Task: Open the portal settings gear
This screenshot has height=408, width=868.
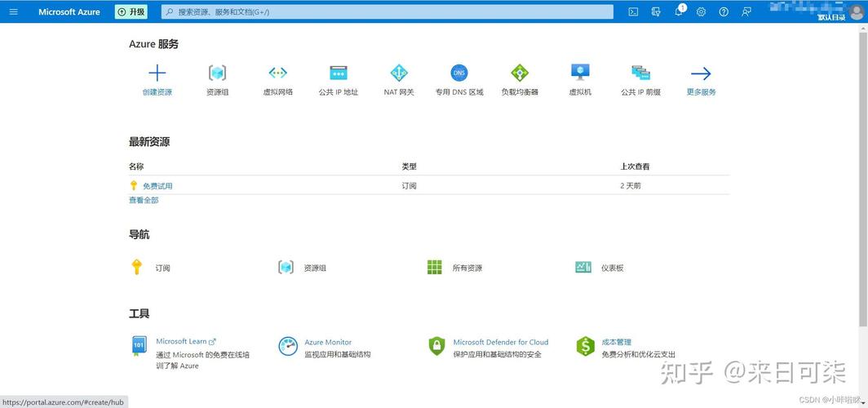Action: click(x=701, y=11)
